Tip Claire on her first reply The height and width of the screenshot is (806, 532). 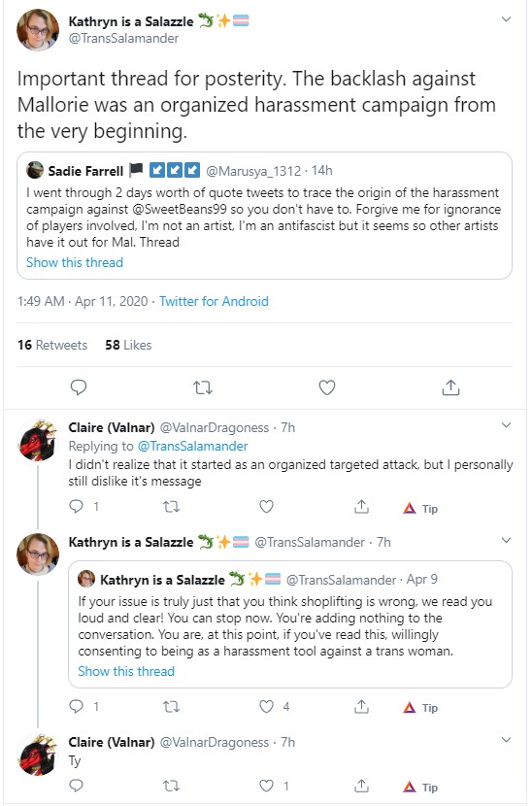(x=420, y=509)
